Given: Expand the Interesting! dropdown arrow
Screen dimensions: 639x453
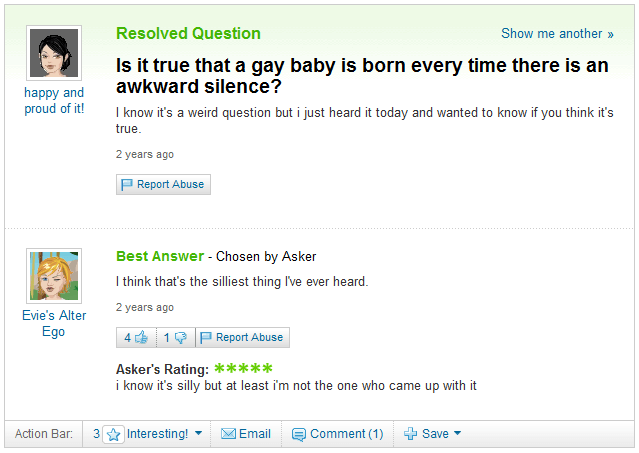Looking at the screenshot, I should (198, 434).
